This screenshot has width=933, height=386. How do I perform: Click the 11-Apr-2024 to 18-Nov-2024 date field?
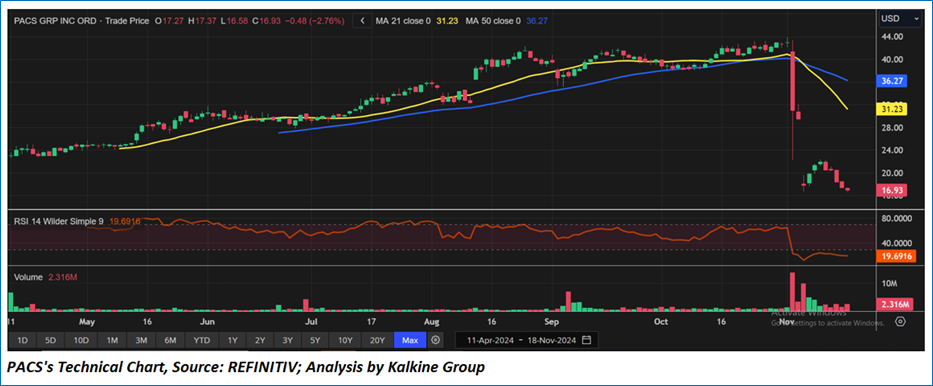pos(527,340)
